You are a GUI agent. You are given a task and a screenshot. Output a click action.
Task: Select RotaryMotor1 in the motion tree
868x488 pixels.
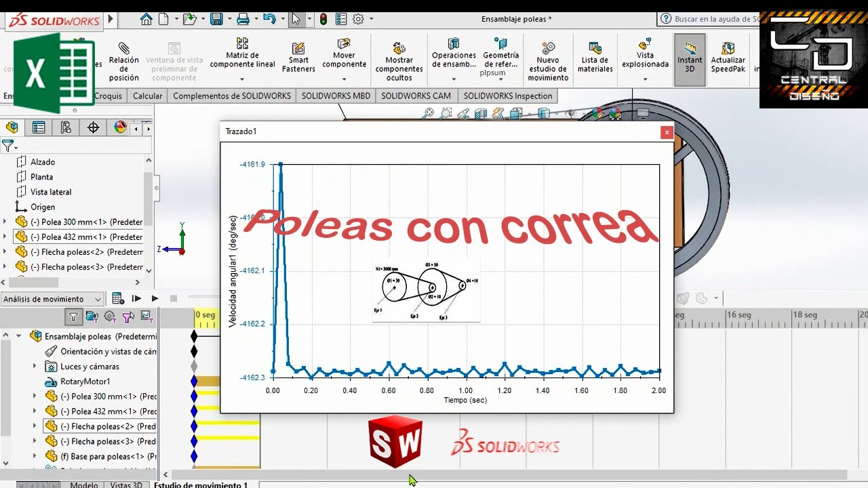(x=85, y=382)
